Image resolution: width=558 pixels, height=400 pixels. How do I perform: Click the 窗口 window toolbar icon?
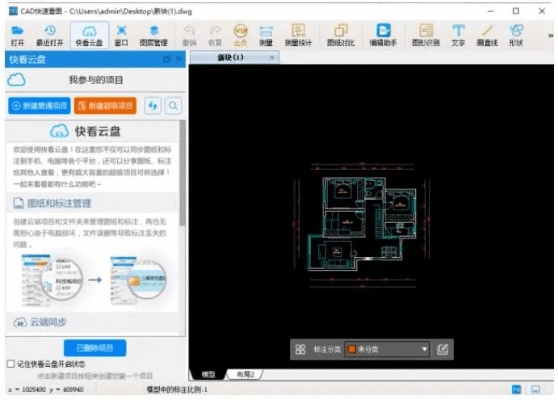coord(121,35)
